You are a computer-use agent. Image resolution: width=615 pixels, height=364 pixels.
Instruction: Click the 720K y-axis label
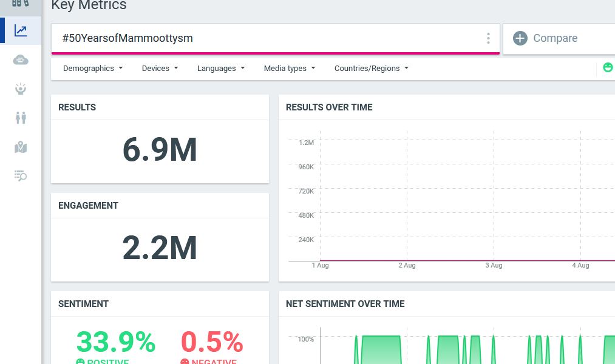click(306, 191)
